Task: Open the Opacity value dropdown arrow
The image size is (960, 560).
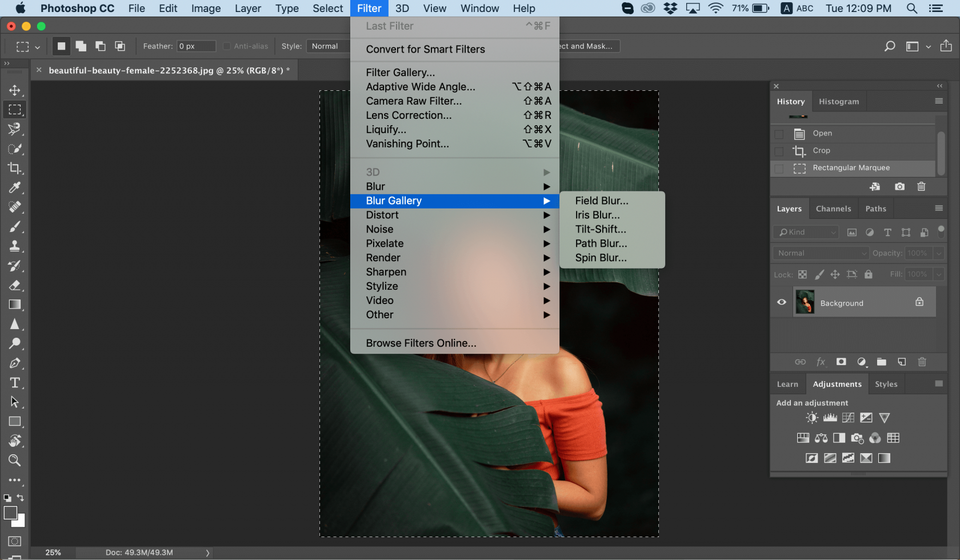Action: pyautogui.click(x=938, y=253)
